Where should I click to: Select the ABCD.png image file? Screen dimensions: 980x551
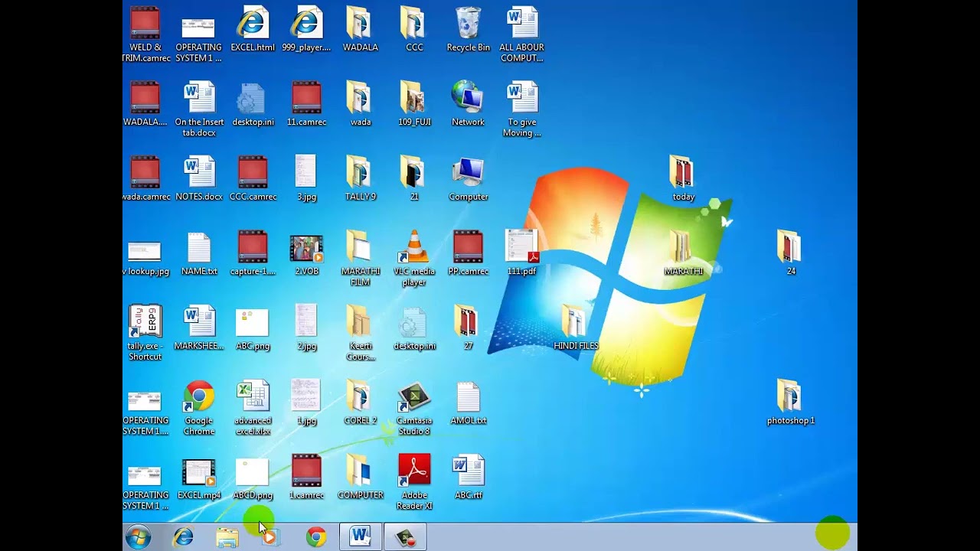(253, 478)
